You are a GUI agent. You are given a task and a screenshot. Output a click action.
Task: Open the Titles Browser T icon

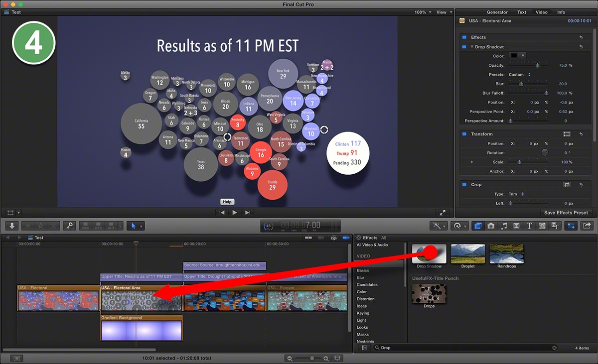pos(529,226)
